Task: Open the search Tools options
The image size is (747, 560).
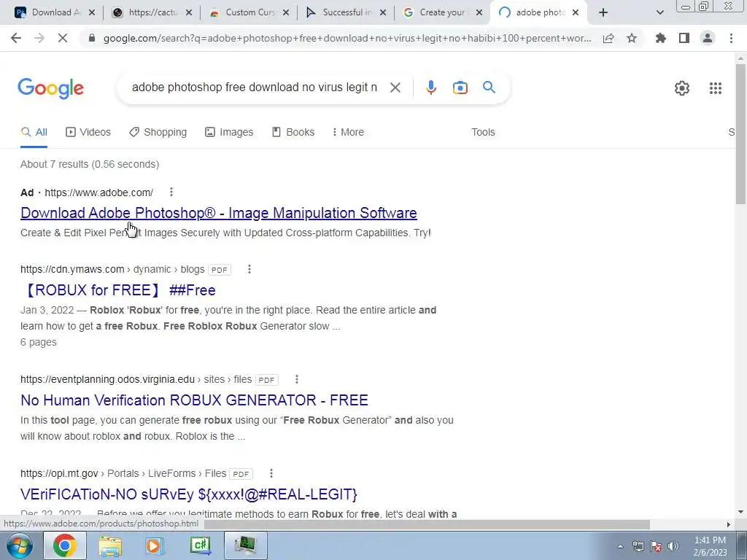Action: click(483, 133)
